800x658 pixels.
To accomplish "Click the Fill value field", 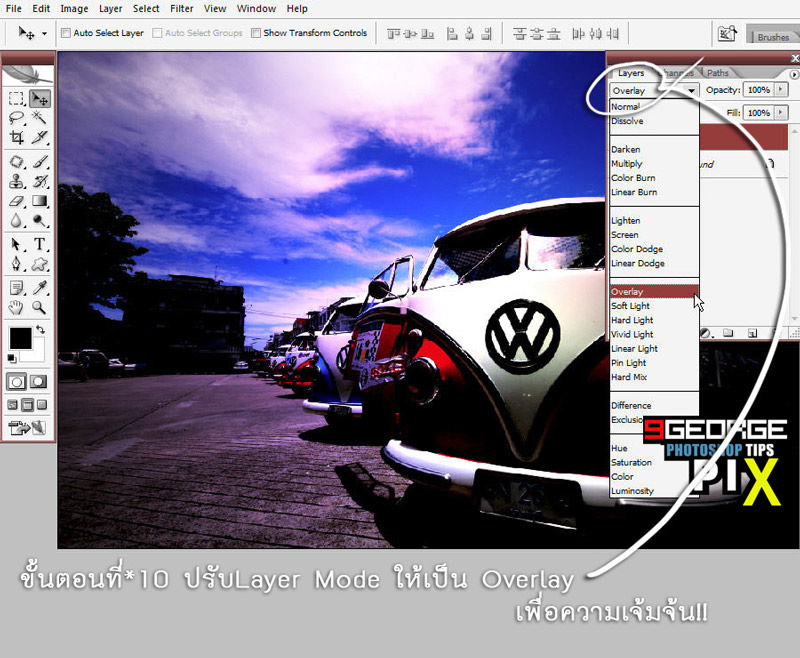I will point(759,112).
